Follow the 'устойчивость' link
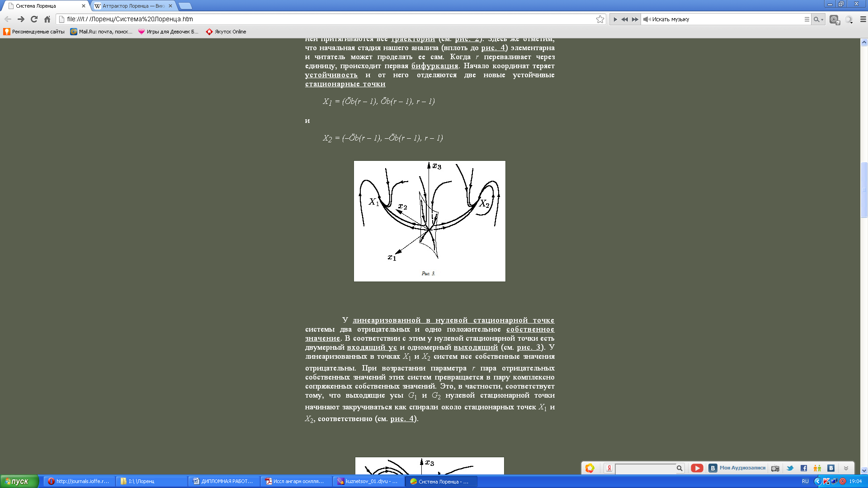 331,75
